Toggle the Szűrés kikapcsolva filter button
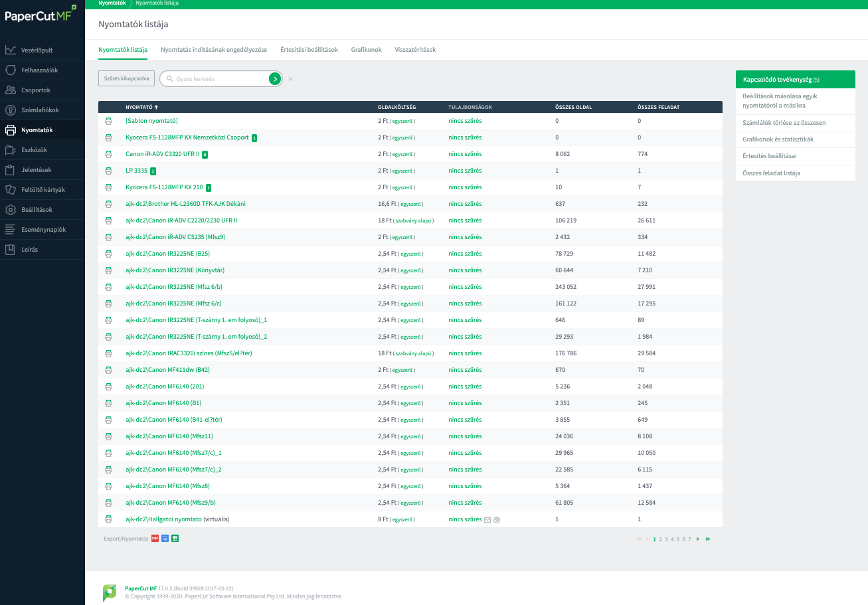This screenshot has width=868, height=605. click(126, 78)
